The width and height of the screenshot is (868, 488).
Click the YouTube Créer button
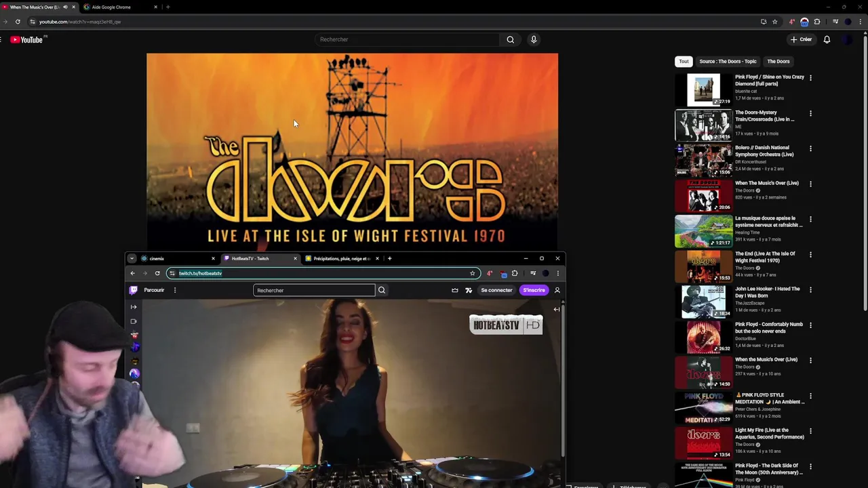tap(801, 39)
